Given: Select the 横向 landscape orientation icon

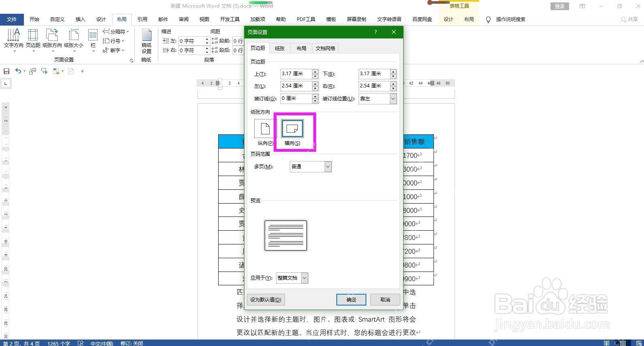Looking at the screenshot, I should pyautogui.click(x=292, y=129).
